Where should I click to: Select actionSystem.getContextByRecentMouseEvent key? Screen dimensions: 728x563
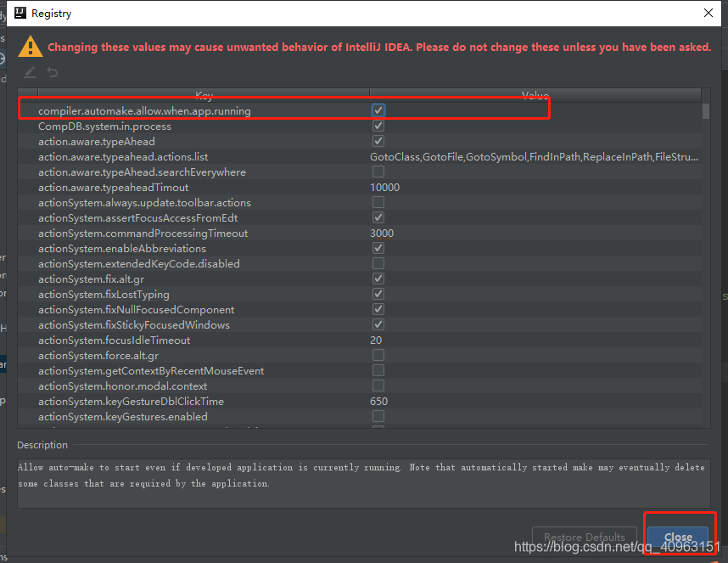pyautogui.click(x=151, y=371)
